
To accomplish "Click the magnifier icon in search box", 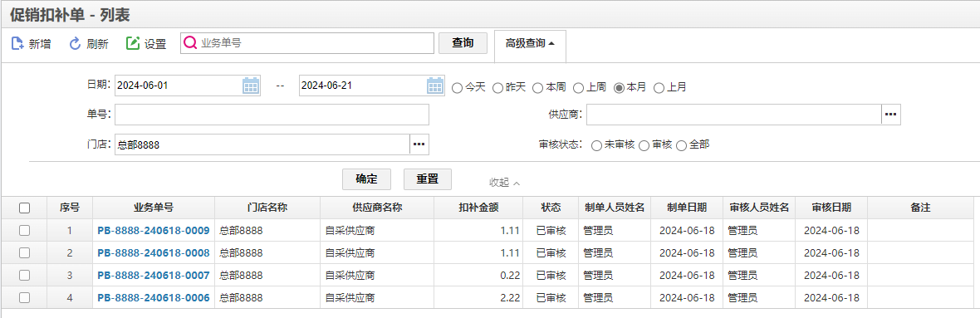I will pyautogui.click(x=191, y=43).
